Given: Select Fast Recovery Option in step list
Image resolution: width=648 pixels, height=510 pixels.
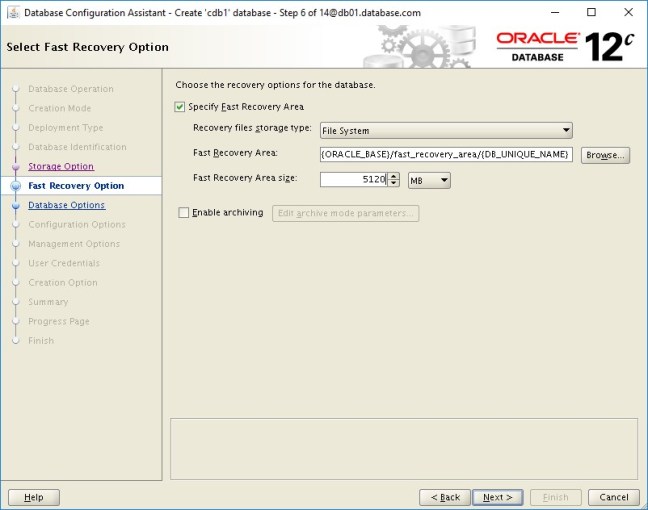Looking at the screenshot, I should pos(76,186).
